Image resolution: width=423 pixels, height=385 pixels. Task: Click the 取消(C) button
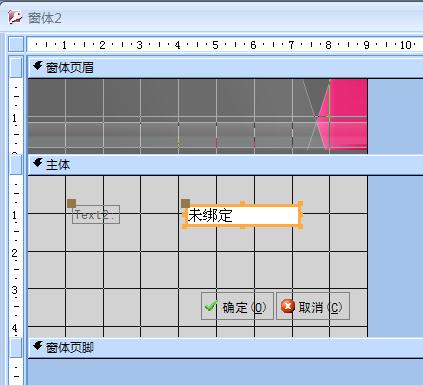[x=313, y=306]
